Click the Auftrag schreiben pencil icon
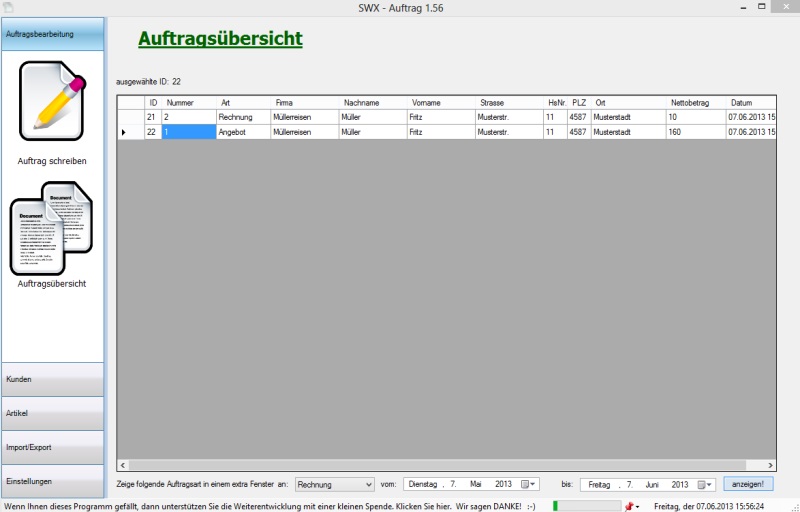The height and width of the screenshot is (512, 800). 52,101
